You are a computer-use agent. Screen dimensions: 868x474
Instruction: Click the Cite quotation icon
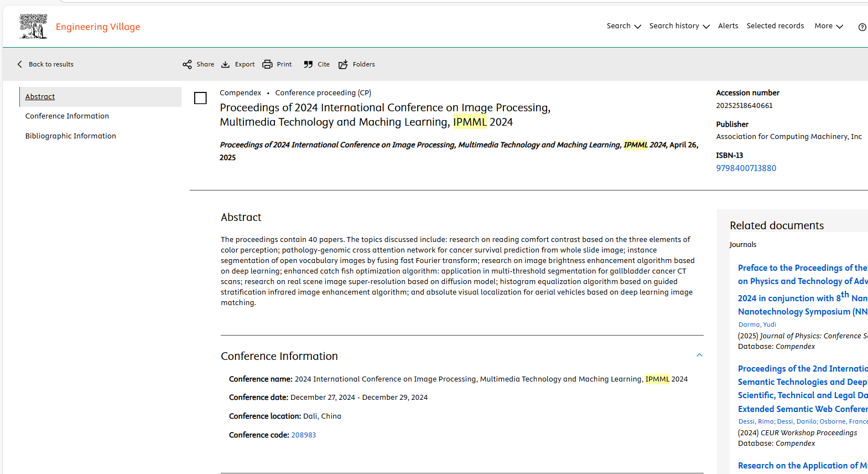click(308, 64)
